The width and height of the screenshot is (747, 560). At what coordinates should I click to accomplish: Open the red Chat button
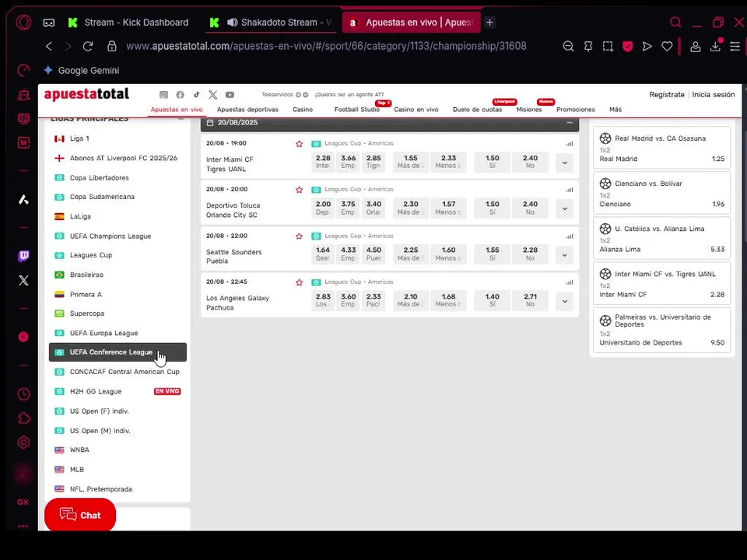tap(80, 515)
